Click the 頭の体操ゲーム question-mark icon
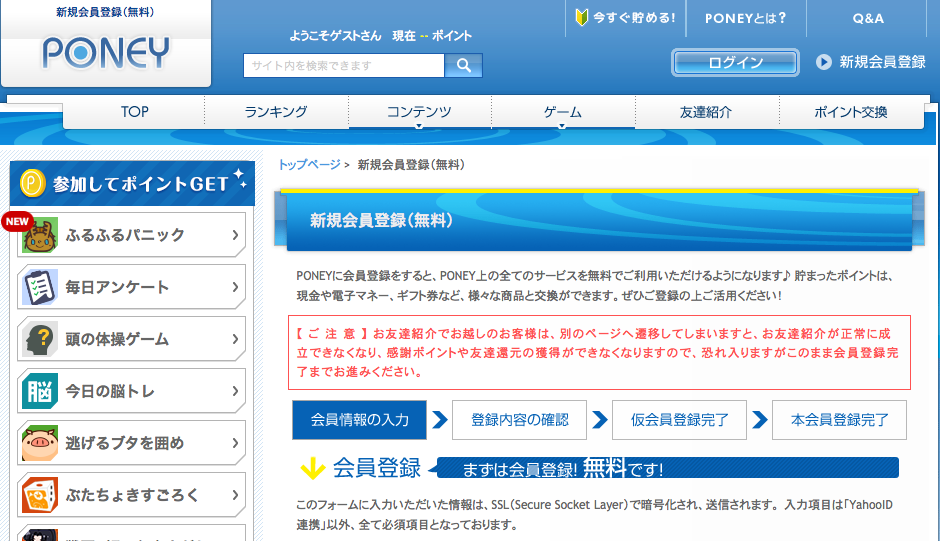The height and width of the screenshot is (541, 940). 40,340
